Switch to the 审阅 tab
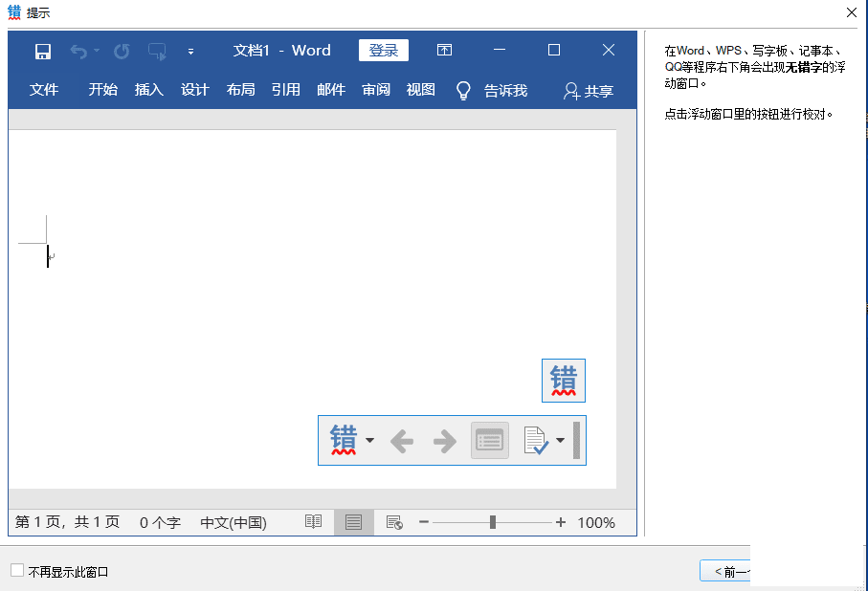The width and height of the screenshot is (868, 591). (376, 90)
